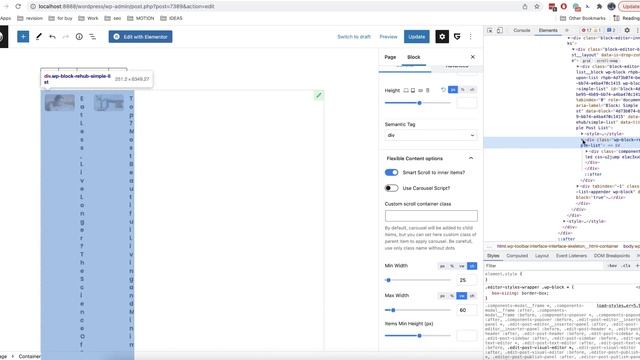
Task: Click the :hov button in Styles pane
Action: (x=612, y=266)
